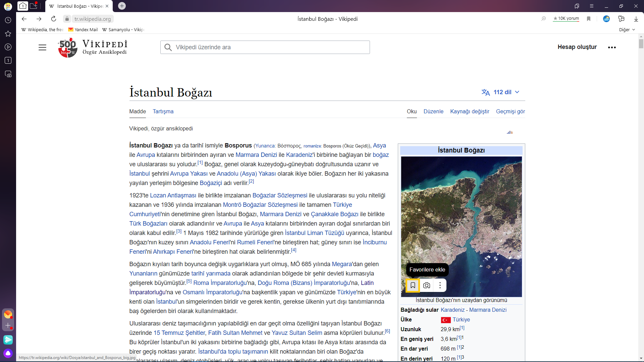This screenshot has height=362, width=644.
Task: Open sidebar favorites star icon
Action: tap(8, 34)
